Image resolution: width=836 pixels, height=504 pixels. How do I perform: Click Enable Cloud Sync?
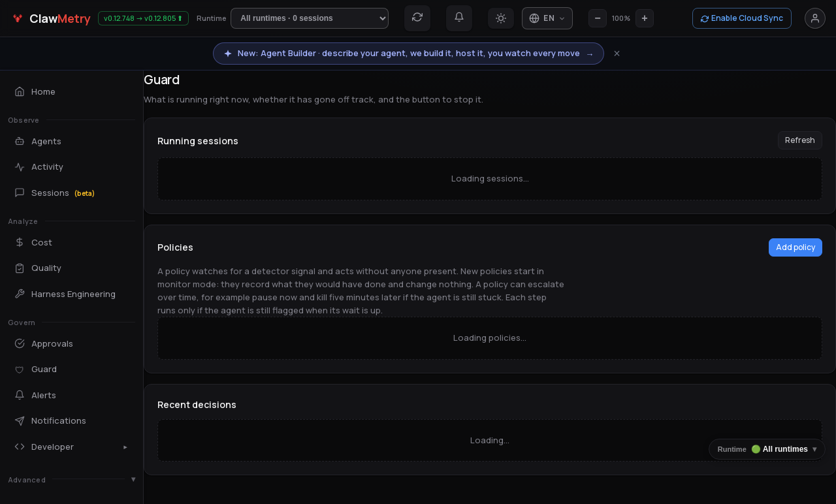pos(742,18)
